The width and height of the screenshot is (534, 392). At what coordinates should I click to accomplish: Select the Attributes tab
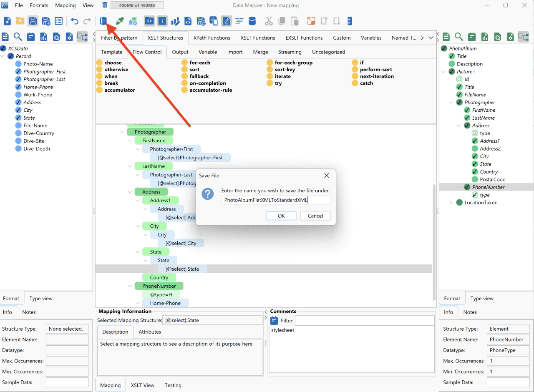tap(150, 332)
